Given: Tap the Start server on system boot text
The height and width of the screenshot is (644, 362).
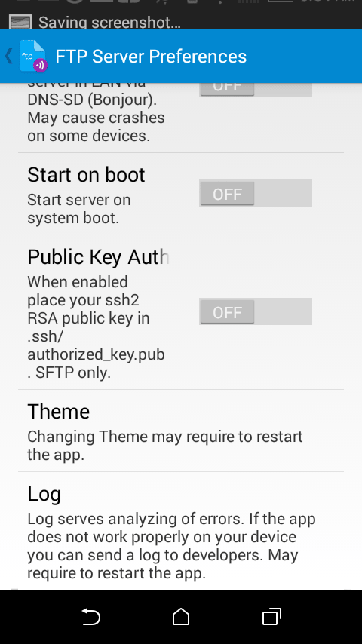Looking at the screenshot, I should (79, 209).
